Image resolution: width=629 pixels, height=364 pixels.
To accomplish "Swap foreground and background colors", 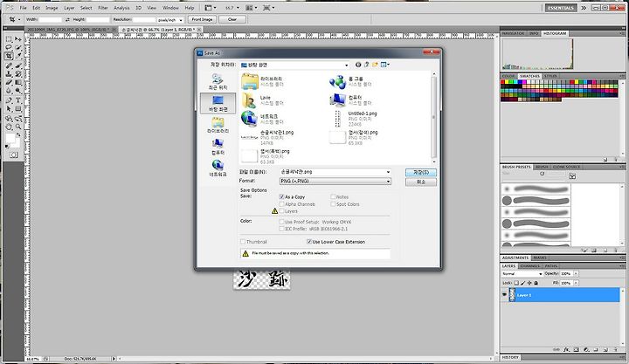I will [x=18, y=135].
